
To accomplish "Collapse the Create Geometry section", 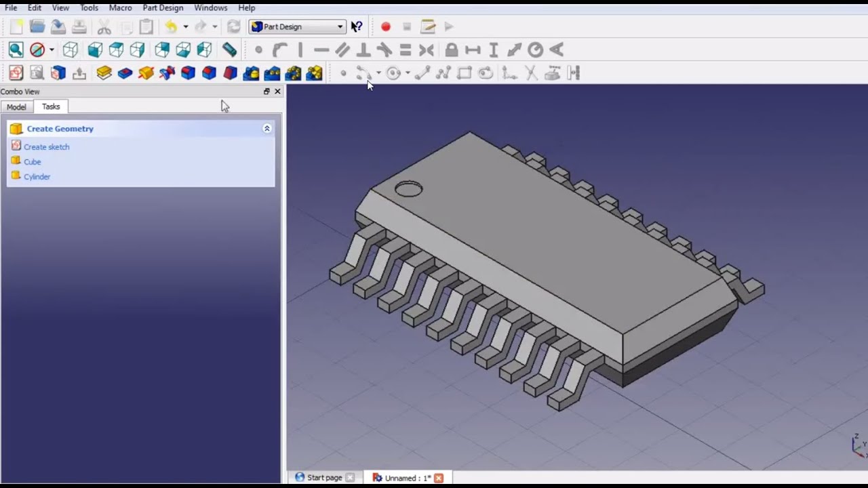I will [267, 128].
